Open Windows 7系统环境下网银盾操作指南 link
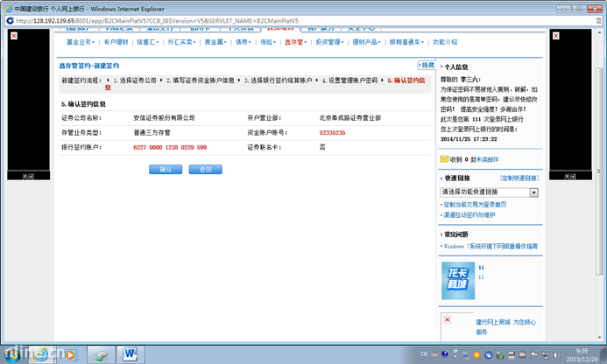The width and height of the screenshot is (607, 364). click(491, 246)
